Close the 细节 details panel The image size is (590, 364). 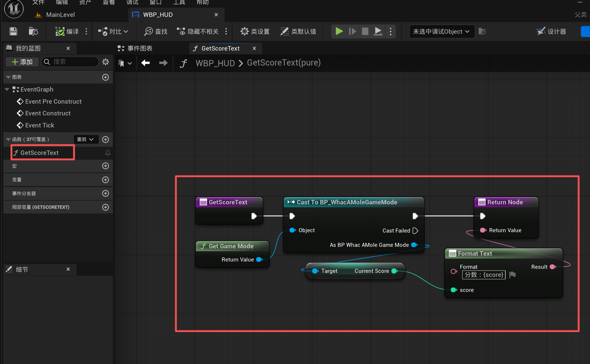point(68,269)
